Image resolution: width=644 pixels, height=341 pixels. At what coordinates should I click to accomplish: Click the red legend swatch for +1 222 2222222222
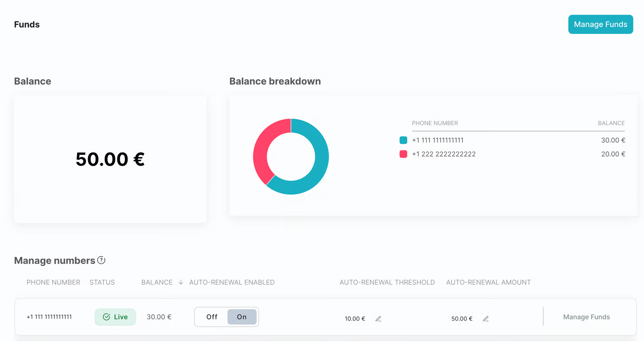tap(403, 154)
